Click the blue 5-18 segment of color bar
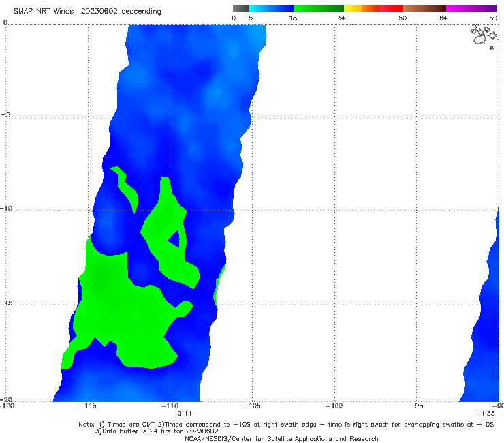 272,8
